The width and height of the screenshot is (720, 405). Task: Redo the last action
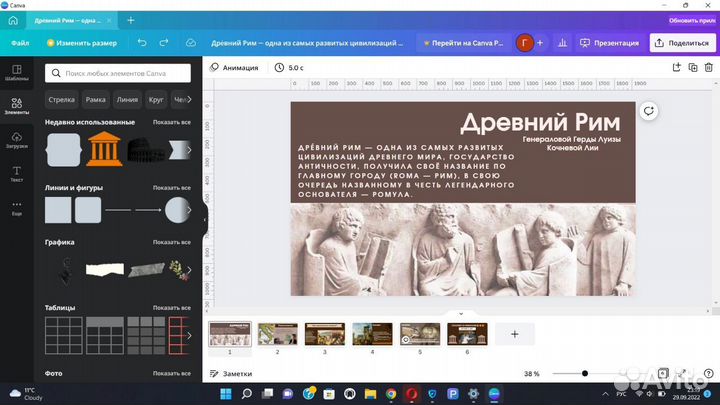164,43
